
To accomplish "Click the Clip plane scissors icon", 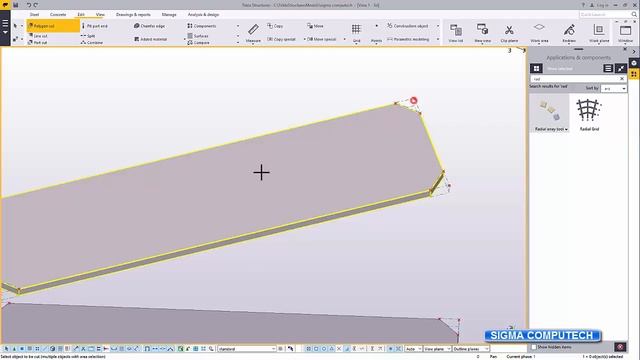I will 509,30.
